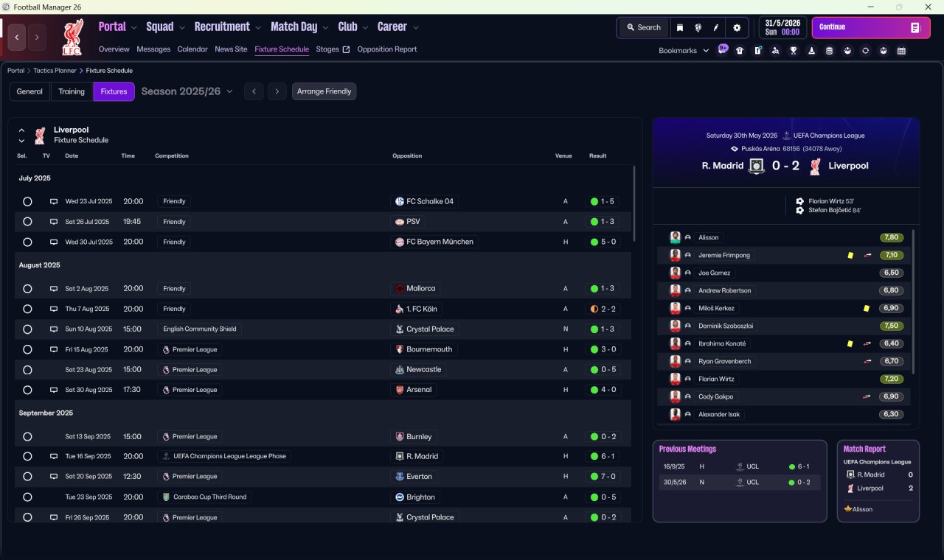
Task: Click the shirt icon in bookmarks bar
Action: pos(740,51)
